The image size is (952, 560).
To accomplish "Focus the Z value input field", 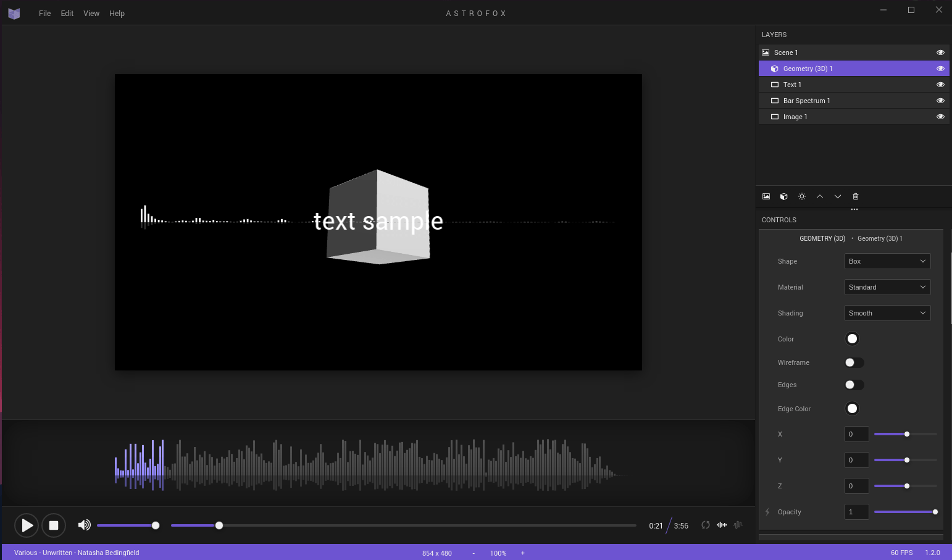I will (856, 486).
